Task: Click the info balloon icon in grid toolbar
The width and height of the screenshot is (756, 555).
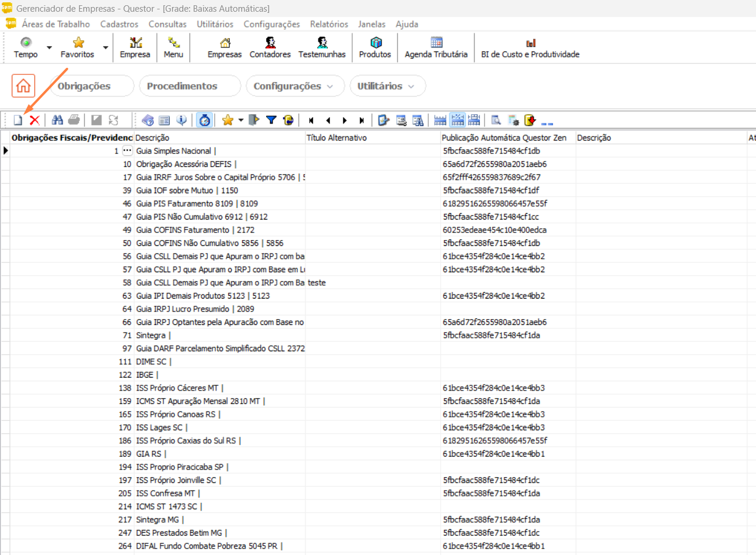Action: pos(182,120)
